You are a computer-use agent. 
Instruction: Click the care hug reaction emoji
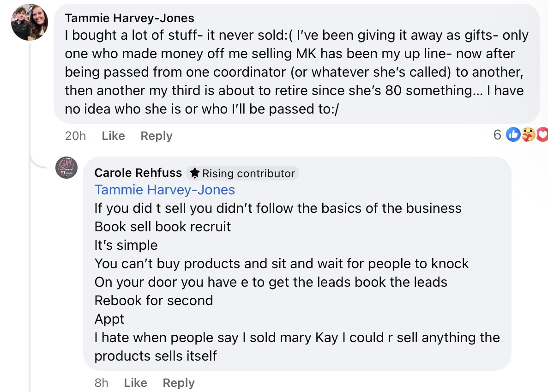click(529, 135)
